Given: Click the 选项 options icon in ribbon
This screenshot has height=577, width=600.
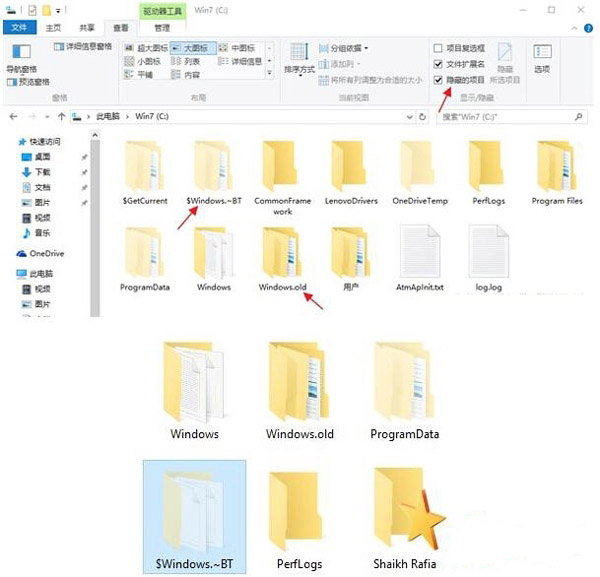Looking at the screenshot, I should pyautogui.click(x=541, y=56).
